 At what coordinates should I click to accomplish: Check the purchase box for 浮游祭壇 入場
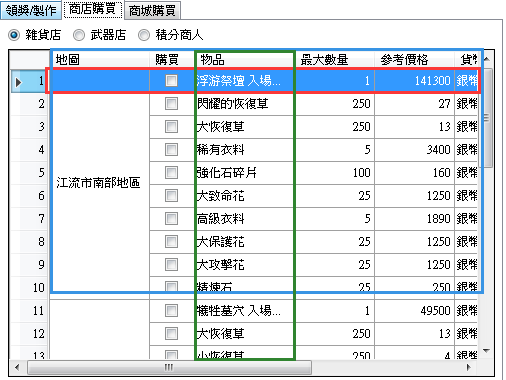(x=171, y=80)
